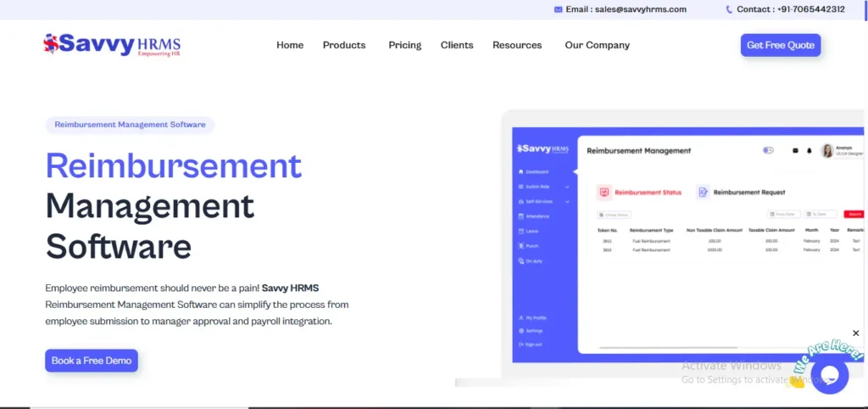Select Attendance in the preview sidebar
The height and width of the screenshot is (409, 868).
tap(534, 216)
